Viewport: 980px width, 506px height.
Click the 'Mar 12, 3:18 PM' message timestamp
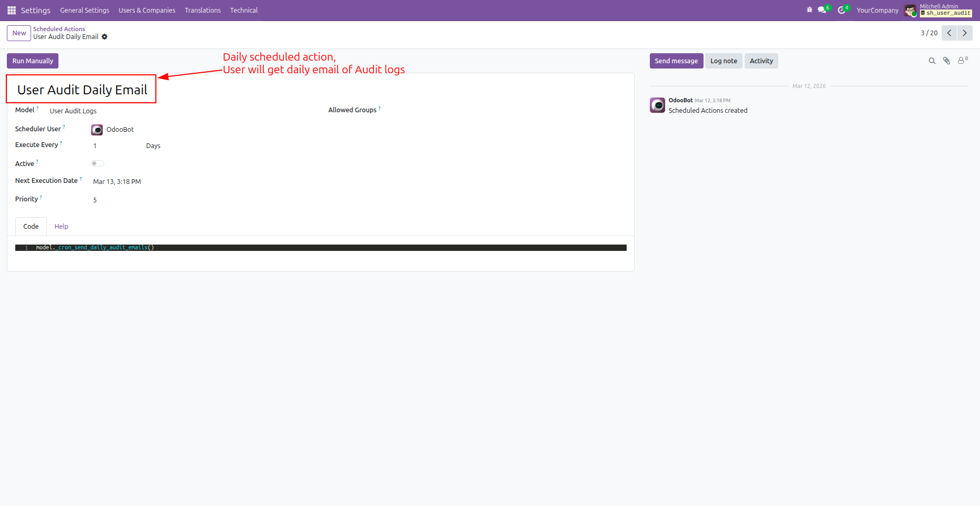pyautogui.click(x=712, y=101)
